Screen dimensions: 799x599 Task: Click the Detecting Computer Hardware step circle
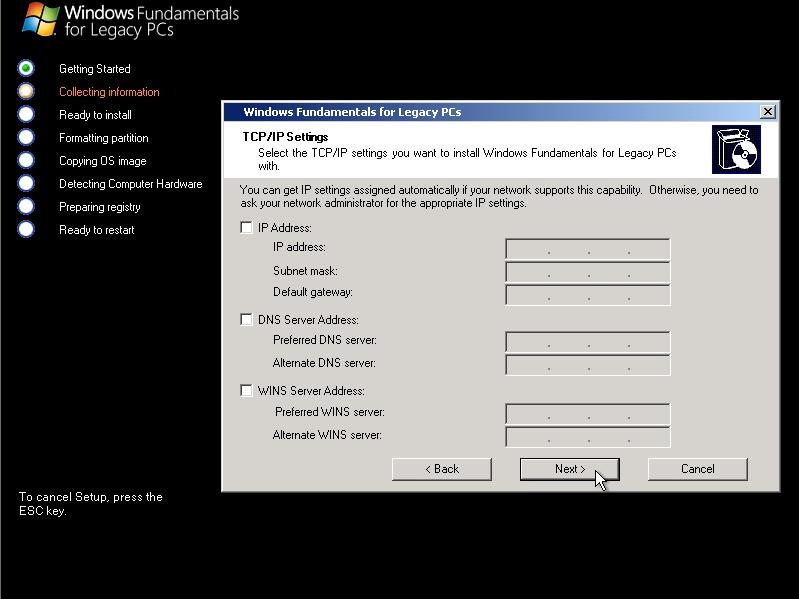pyautogui.click(x=26, y=183)
